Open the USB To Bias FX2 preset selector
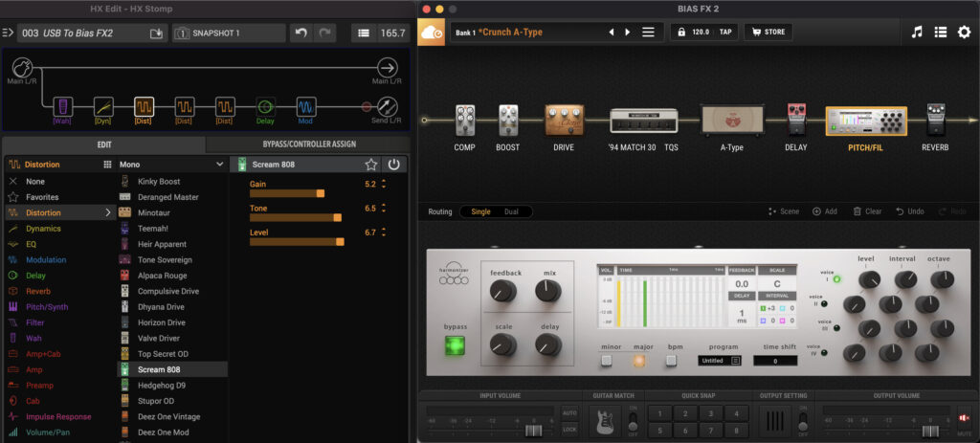Viewport: 980px width, 443px height. tap(93, 33)
